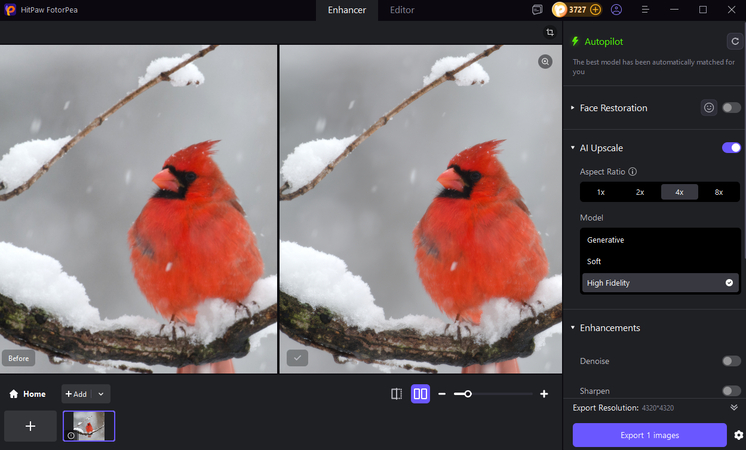
Task: Select the cardinal bird thumbnail
Action: click(89, 426)
